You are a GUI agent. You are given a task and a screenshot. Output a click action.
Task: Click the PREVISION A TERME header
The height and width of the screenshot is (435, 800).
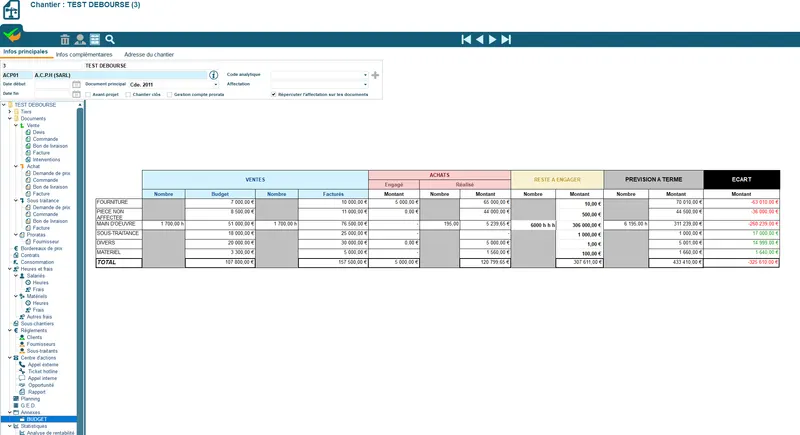click(x=654, y=180)
